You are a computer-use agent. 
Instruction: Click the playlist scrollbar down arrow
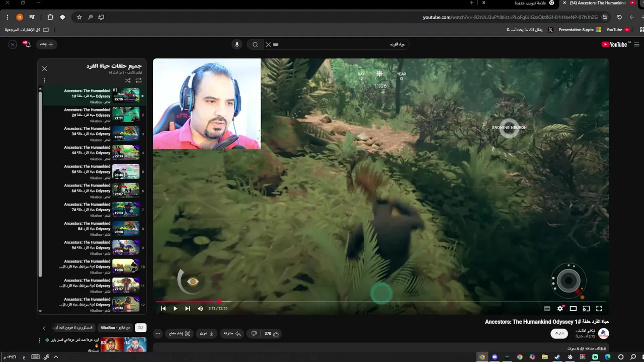(x=40, y=311)
